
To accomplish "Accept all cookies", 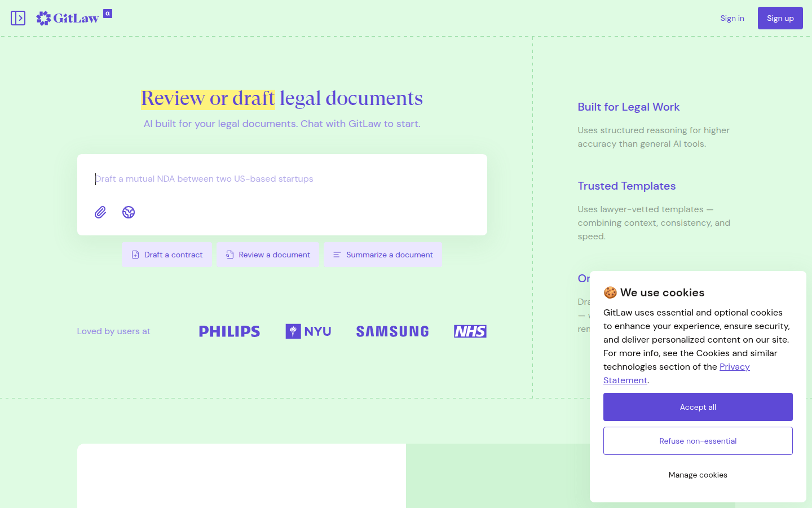I will pos(698,407).
